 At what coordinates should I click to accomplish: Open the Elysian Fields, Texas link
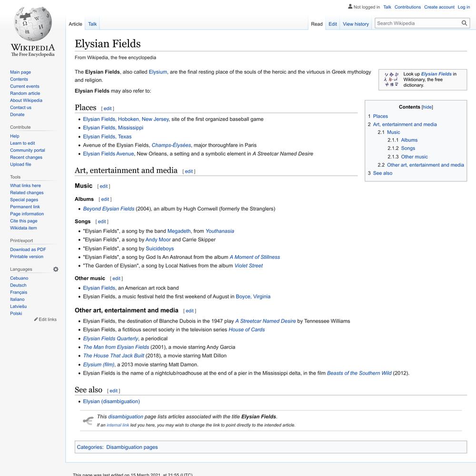pos(107,137)
